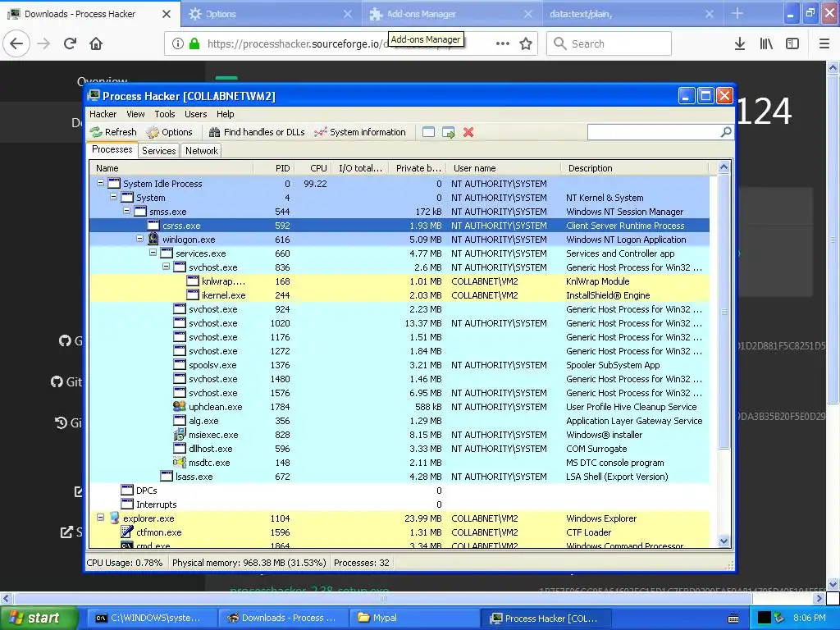Click the ctfmon.exe pen icon

127,532
